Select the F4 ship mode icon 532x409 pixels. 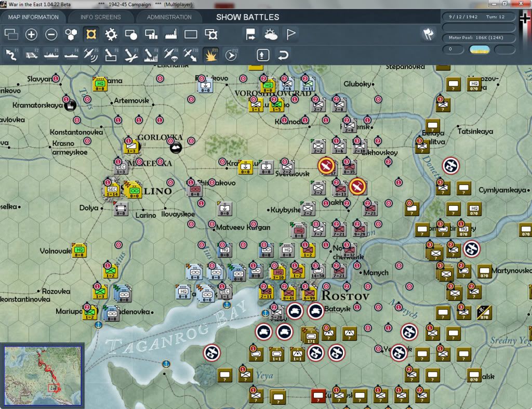point(71,55)
